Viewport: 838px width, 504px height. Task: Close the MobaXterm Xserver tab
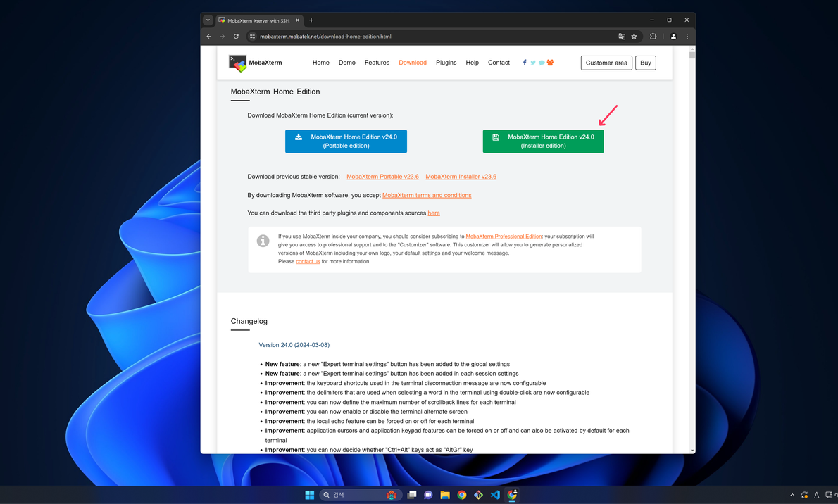coord(298,20)
